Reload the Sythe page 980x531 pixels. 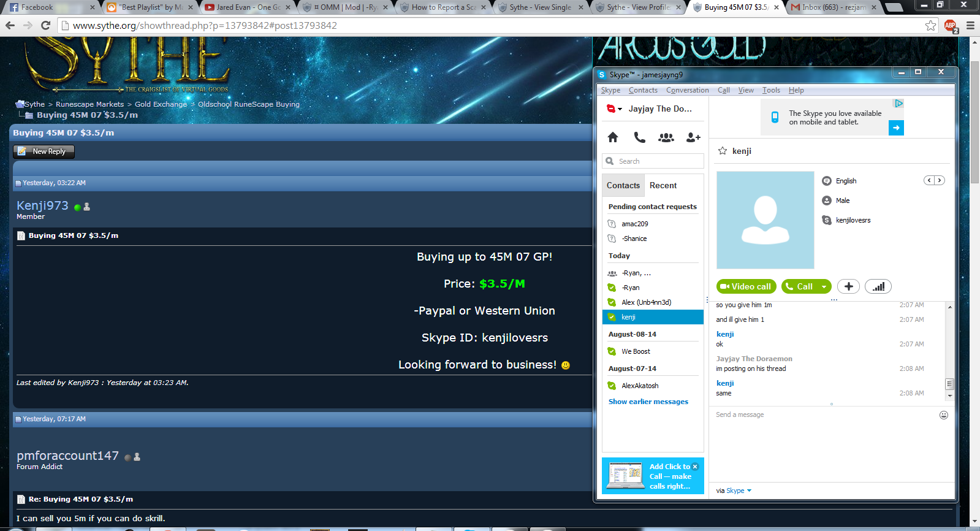[45, 25]
